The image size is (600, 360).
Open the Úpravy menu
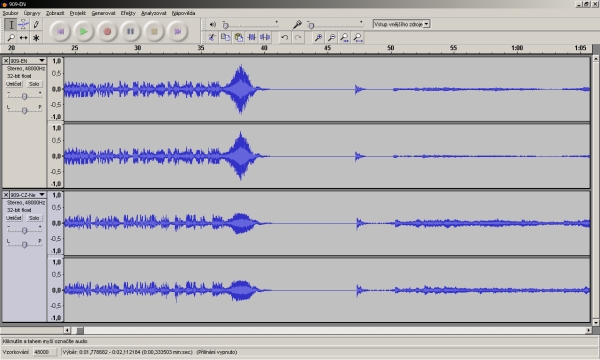pos(32,13)
